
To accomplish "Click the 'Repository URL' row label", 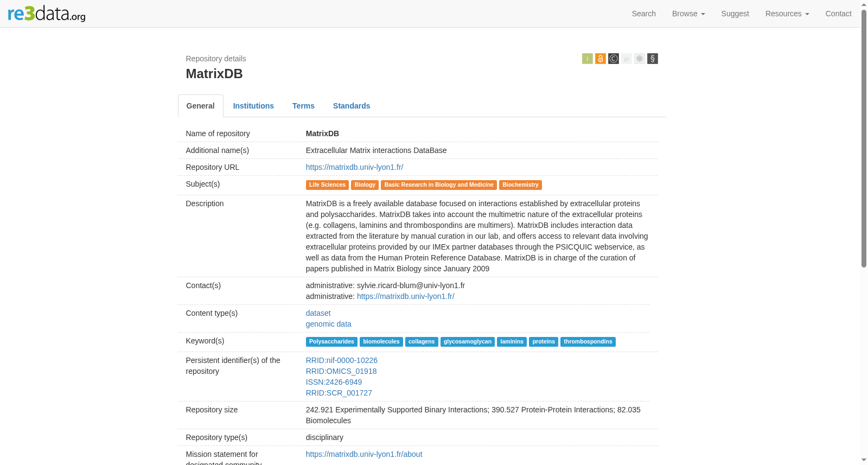I will [213, 167].
